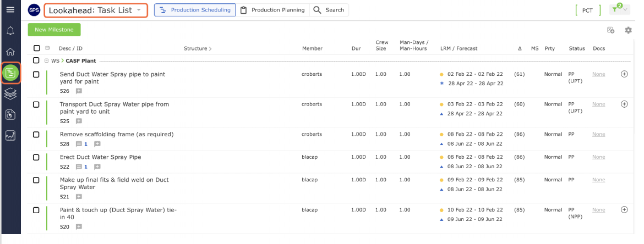Click the SPS logo
This screenshot has width=644, height=244.
(x=34, y=10)
